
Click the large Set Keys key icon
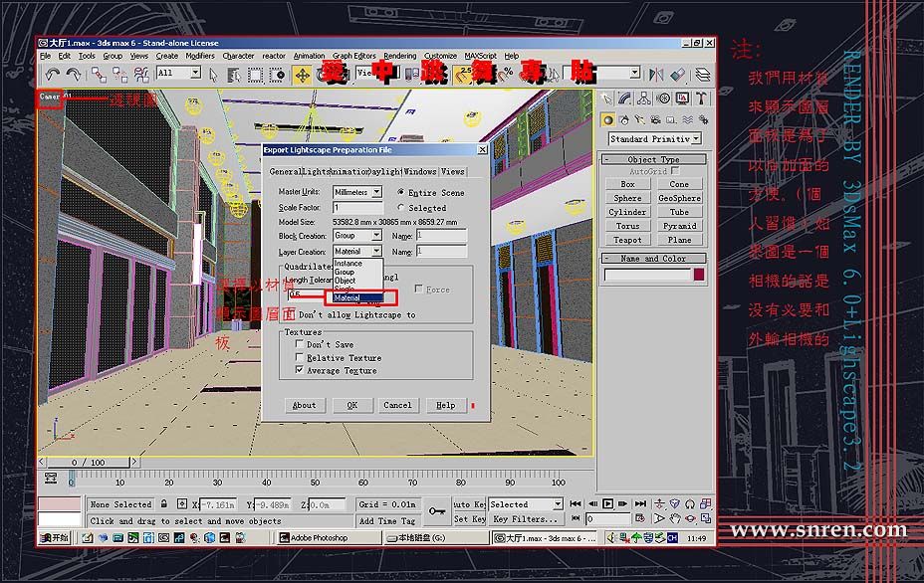coord(437,511)
